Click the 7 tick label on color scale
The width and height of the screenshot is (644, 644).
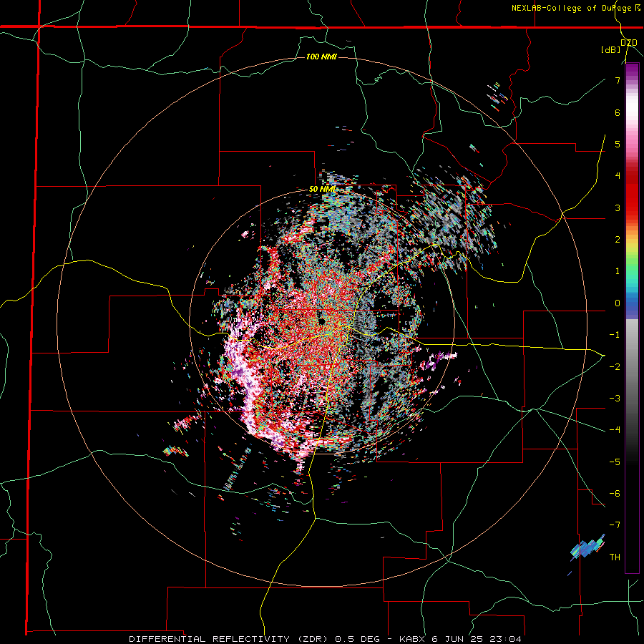click(x=618, y=80)
